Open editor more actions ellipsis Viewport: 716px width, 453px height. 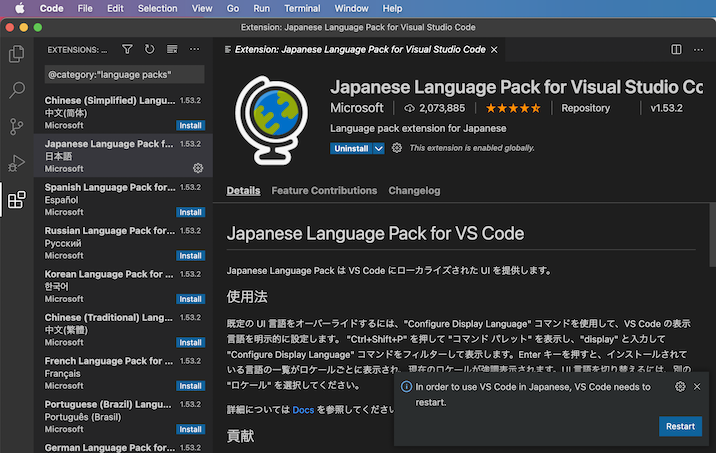pos(698,49)
